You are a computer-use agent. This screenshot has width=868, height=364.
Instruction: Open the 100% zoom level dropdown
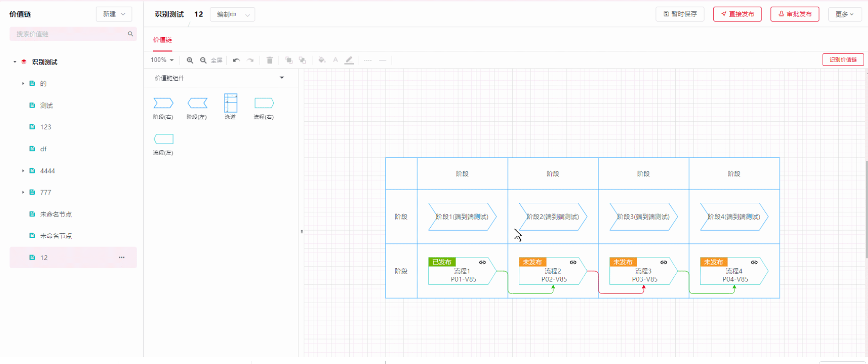tap(162, 60)
